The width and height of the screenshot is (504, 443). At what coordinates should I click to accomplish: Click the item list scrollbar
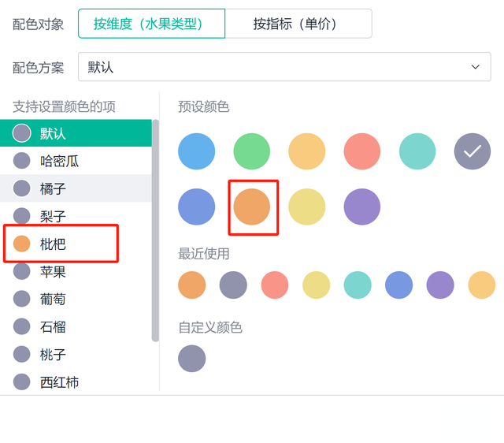156,230
